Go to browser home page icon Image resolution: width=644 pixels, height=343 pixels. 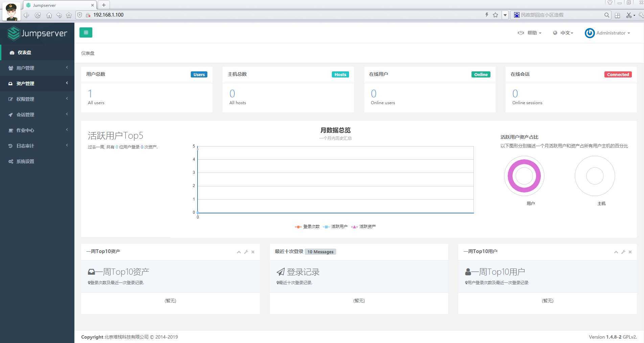[49, 15]
